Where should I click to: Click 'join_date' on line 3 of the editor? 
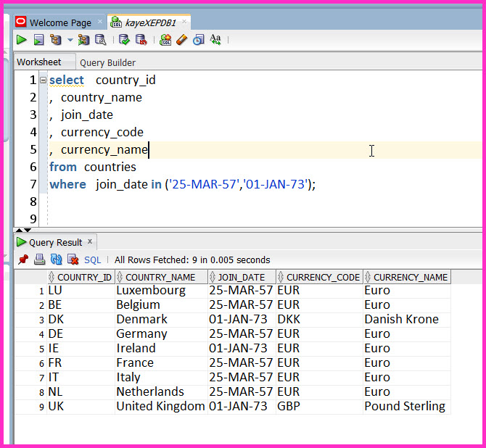pos(87,115)
